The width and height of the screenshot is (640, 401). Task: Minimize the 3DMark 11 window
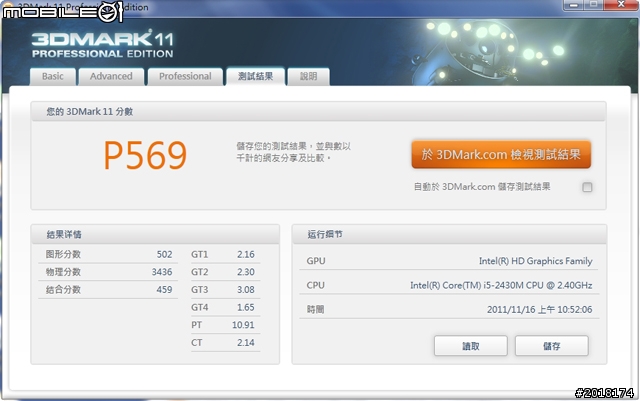(x=573, y=4)
